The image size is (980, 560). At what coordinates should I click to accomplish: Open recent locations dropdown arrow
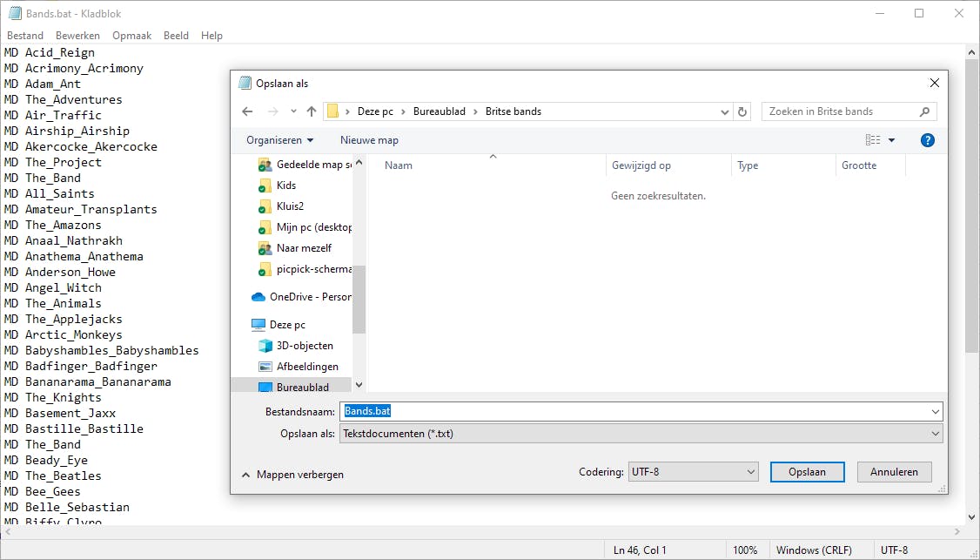coord(293,111)
